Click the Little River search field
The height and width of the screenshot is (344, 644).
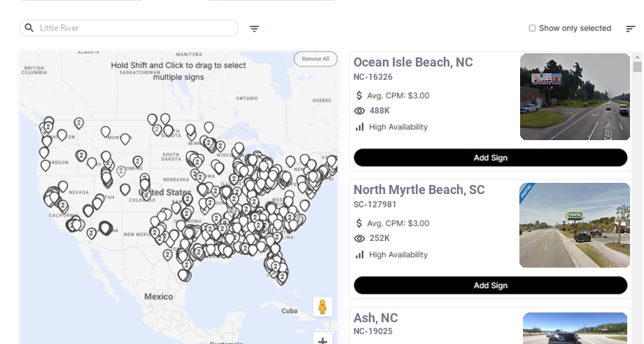click(136, 28)
